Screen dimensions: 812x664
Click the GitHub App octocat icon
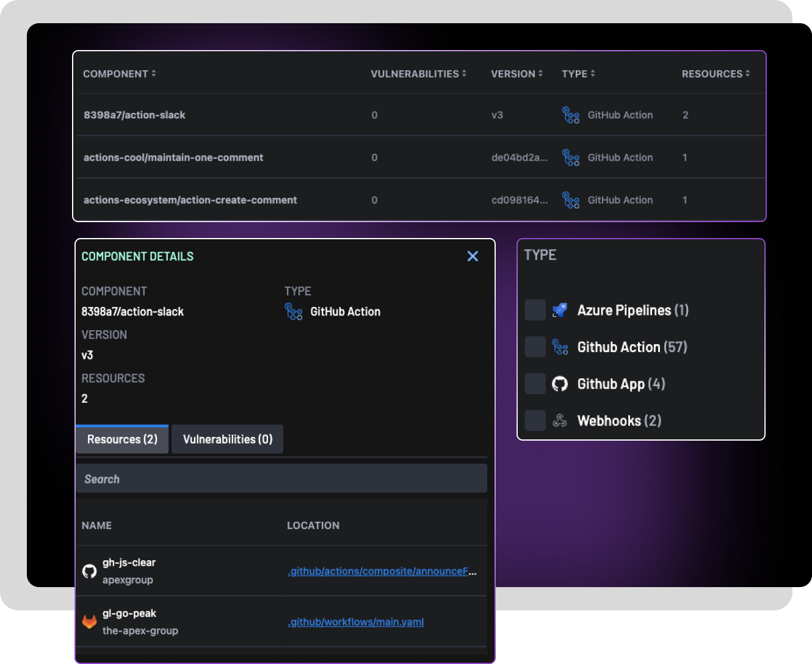coord(560,384)
